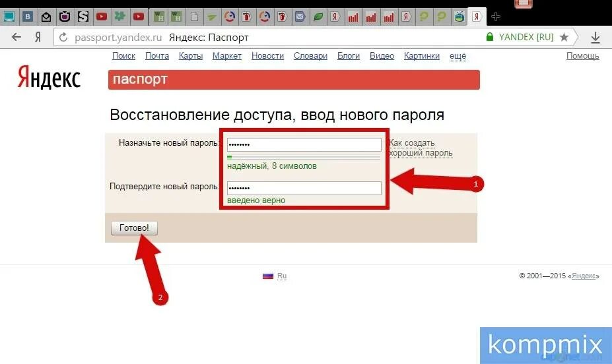The height and width of the screenshot is (364, 612).
Task: Click the Russian flag icon
Action: [x=268, y=276]
